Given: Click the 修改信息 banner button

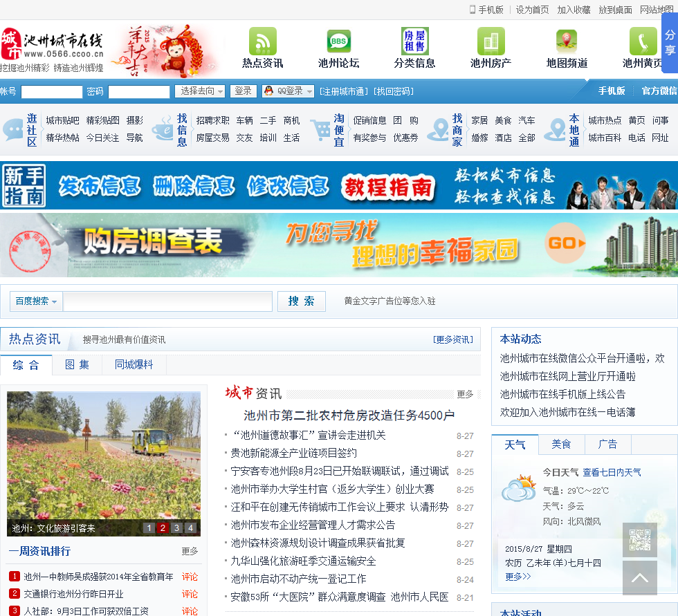Looking at the screenshot, I should [x=288, y=186].
